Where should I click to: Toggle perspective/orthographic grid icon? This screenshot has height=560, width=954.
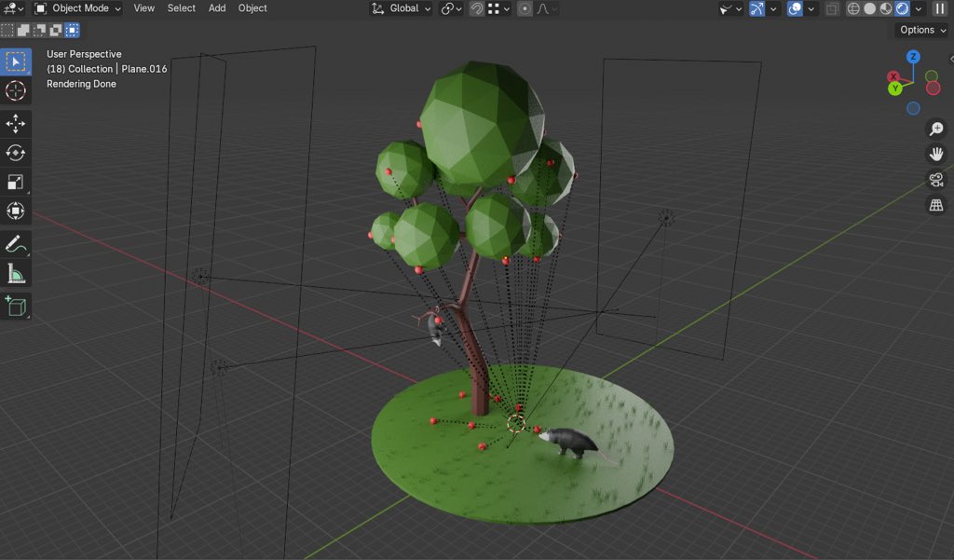coord(935,205)
